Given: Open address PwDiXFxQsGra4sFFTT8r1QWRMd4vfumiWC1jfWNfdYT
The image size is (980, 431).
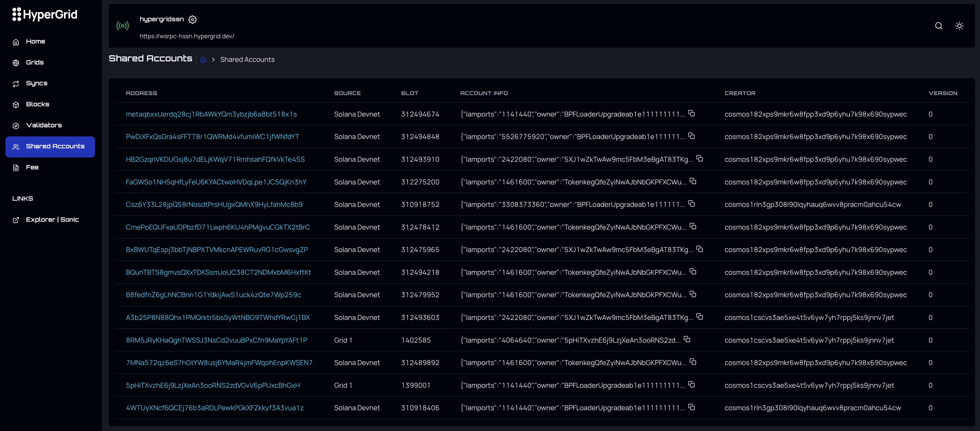Looking at the screenshot, I should click(x=212, y=137).
